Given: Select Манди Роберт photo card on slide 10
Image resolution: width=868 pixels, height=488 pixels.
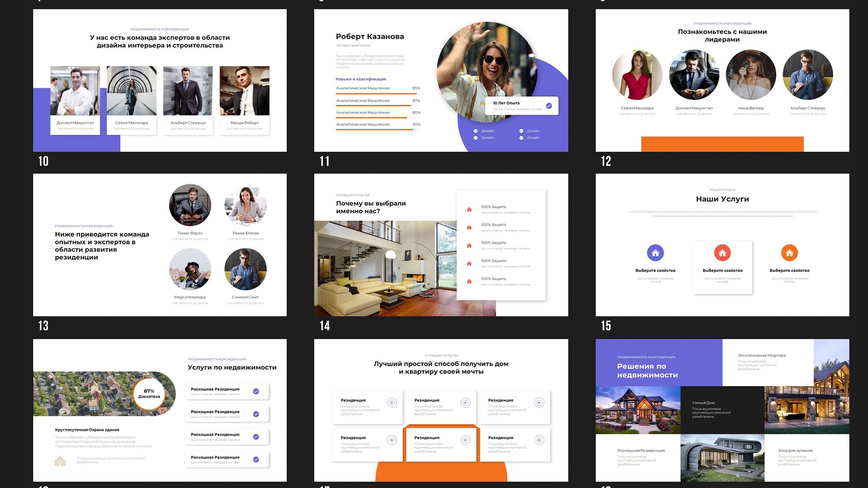Looking at the screenshot, I should (x=245, y=100).
